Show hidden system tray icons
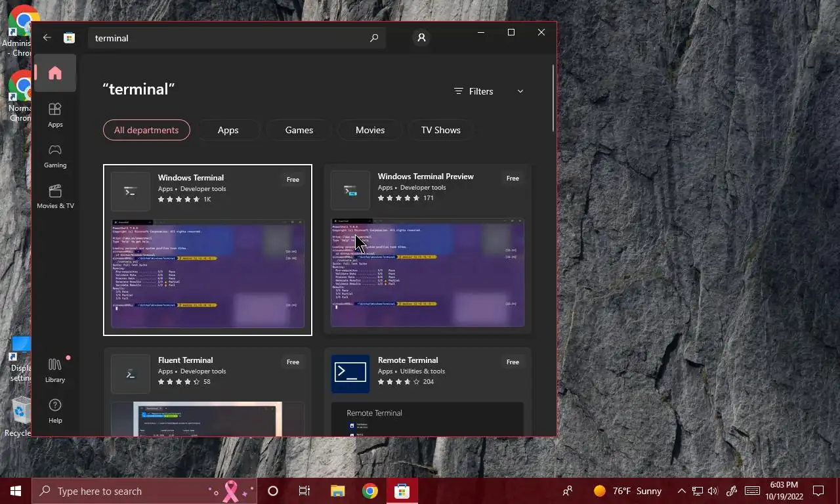 pos(681,491)
